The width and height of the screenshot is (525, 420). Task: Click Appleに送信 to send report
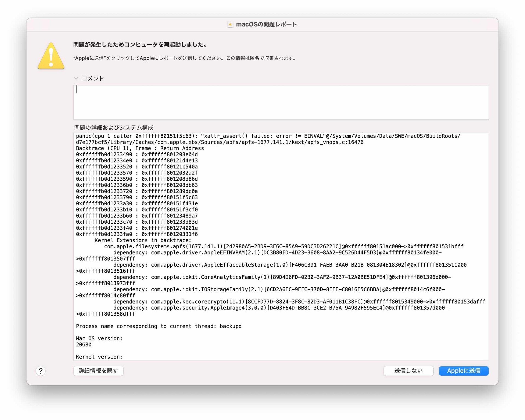(x=464, y=371)
